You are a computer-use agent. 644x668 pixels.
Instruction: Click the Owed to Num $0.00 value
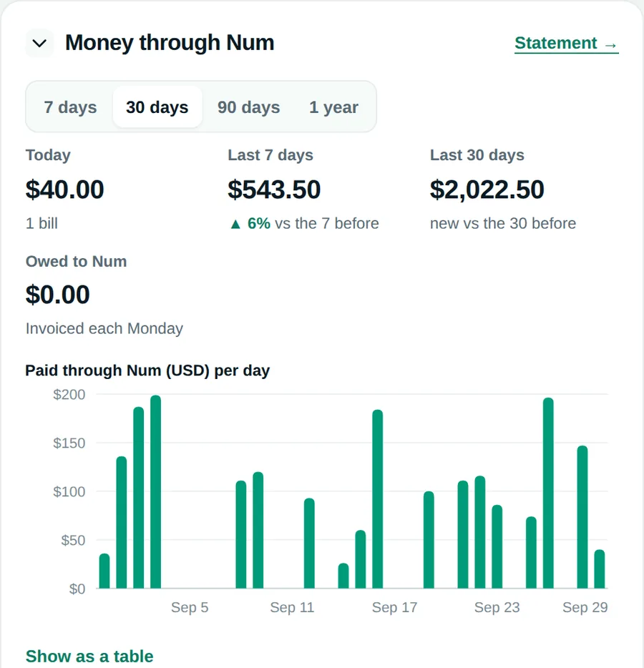click(57, 295)
